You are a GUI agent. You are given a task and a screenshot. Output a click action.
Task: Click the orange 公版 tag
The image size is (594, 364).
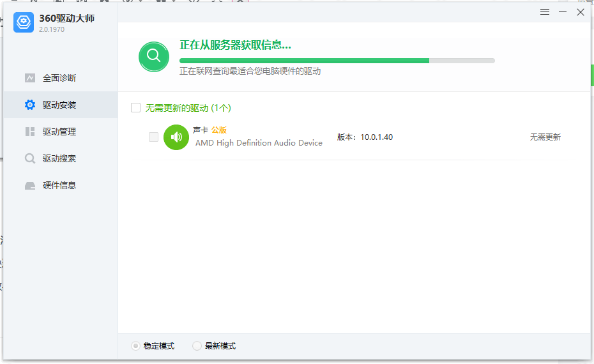[219, 130]
